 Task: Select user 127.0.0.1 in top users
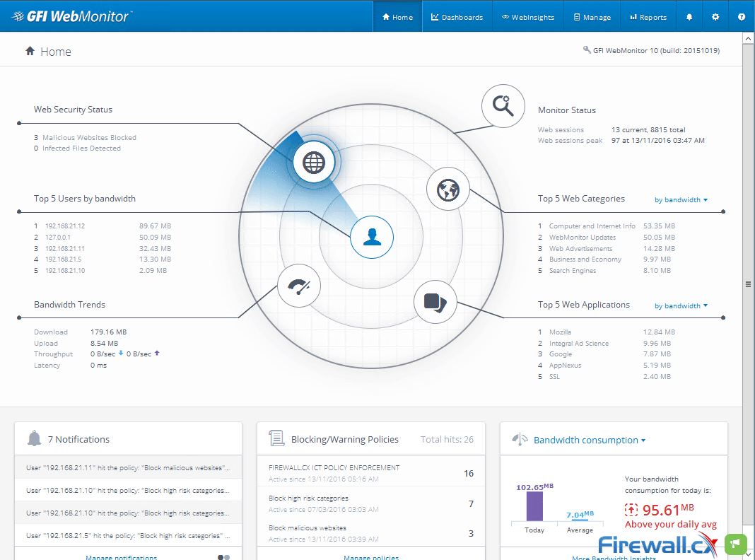[x=58, y=238]
